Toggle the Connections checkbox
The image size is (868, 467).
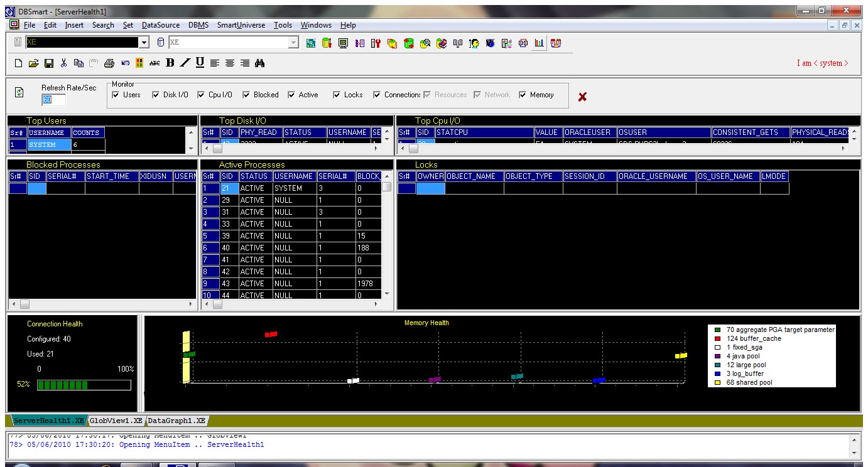tap(377, 95)
